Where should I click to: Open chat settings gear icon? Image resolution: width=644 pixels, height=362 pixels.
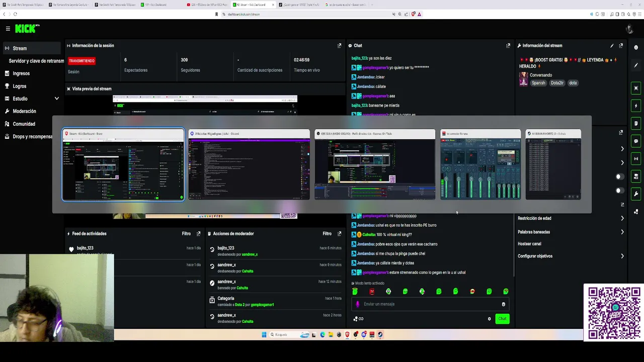tap(489, 319)
